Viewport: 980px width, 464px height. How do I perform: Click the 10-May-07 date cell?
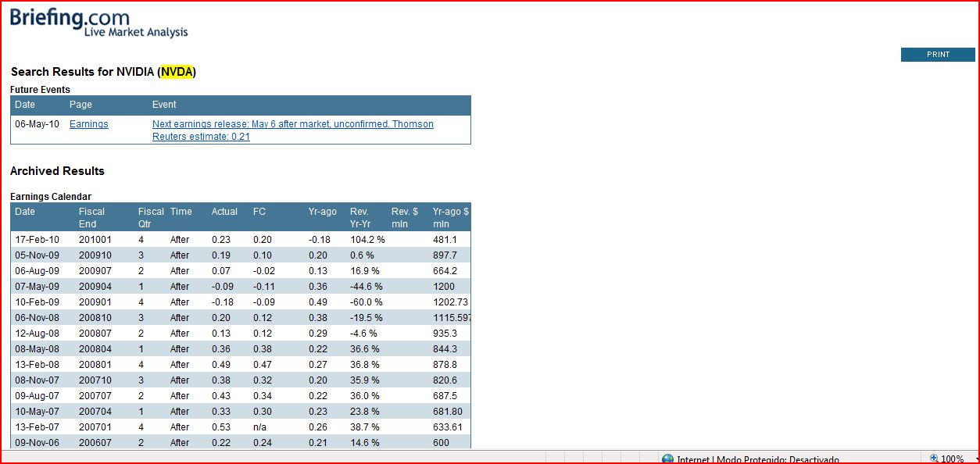(x=38, y=412)
